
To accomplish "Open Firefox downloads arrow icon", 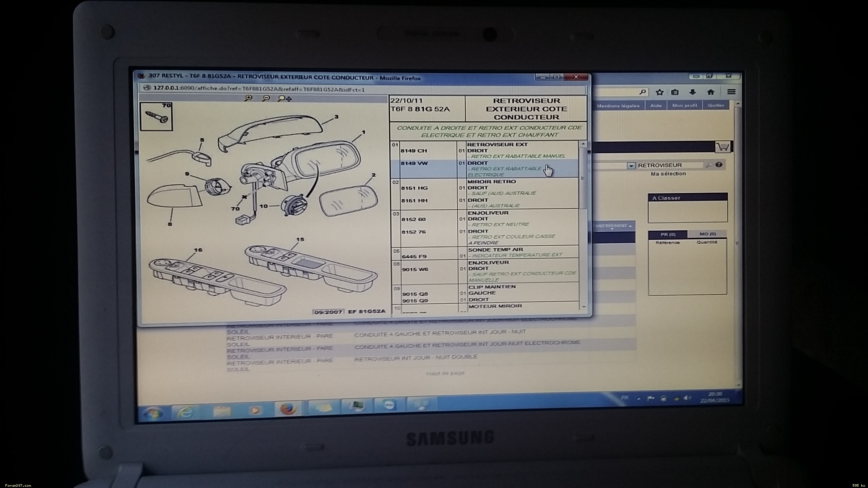I will (x=693, y=92).
